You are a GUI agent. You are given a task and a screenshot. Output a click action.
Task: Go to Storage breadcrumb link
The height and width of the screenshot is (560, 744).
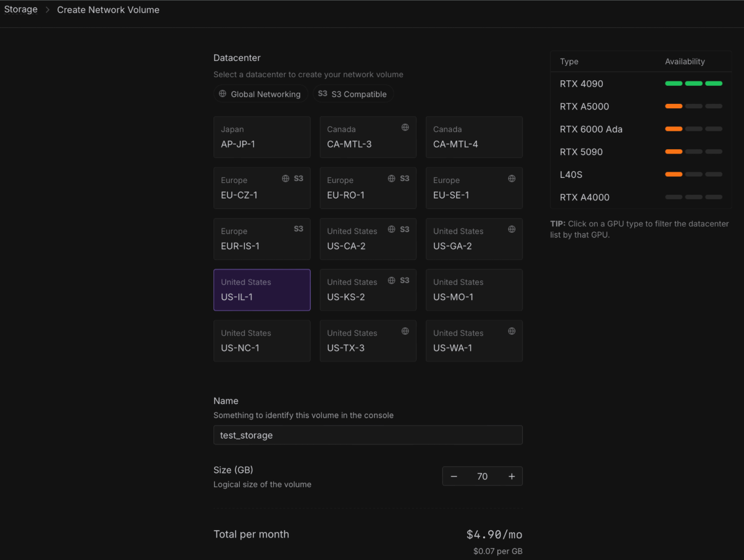21,10
